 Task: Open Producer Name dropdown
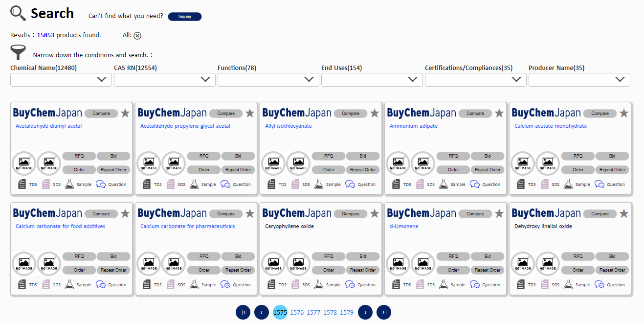(x=579, y=80)
